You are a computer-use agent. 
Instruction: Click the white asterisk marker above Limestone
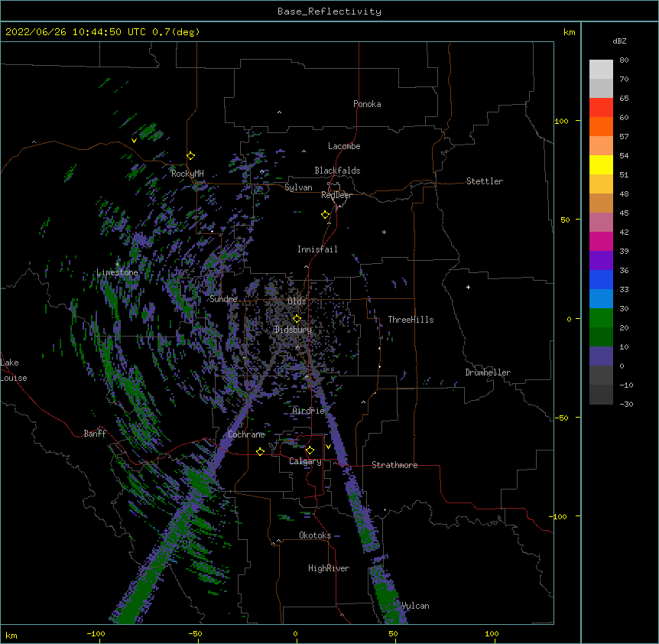117,264
